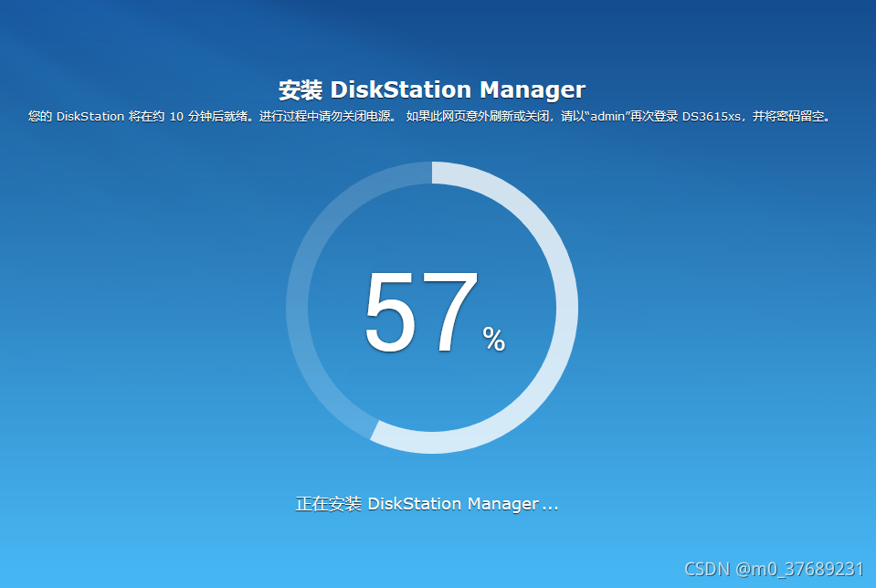Viewport: 876px width, 588px height.
Task: Click the instruction line mentioning DS3615xs
Action: 429,116
